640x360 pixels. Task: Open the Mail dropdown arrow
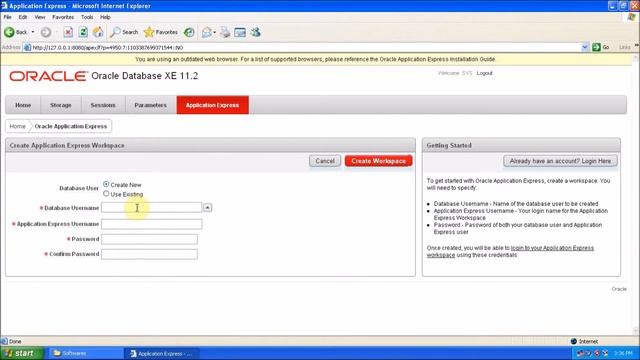click(214, 32)
